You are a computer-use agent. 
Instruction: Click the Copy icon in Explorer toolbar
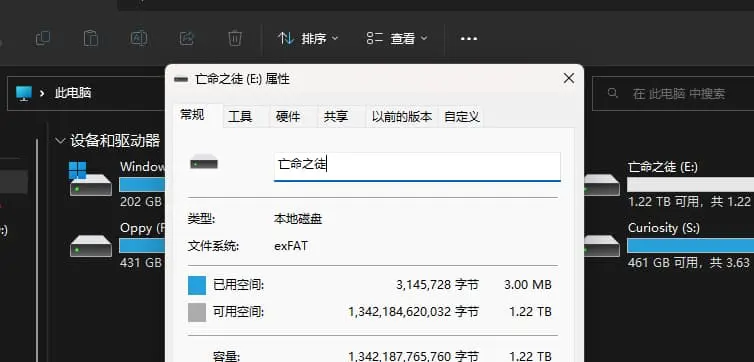click(x=43, y=38)
